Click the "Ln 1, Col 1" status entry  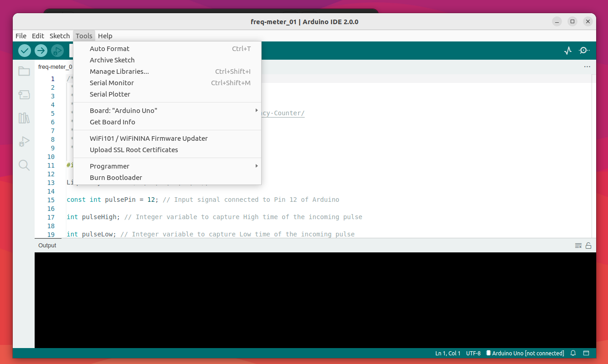point(448,353)
